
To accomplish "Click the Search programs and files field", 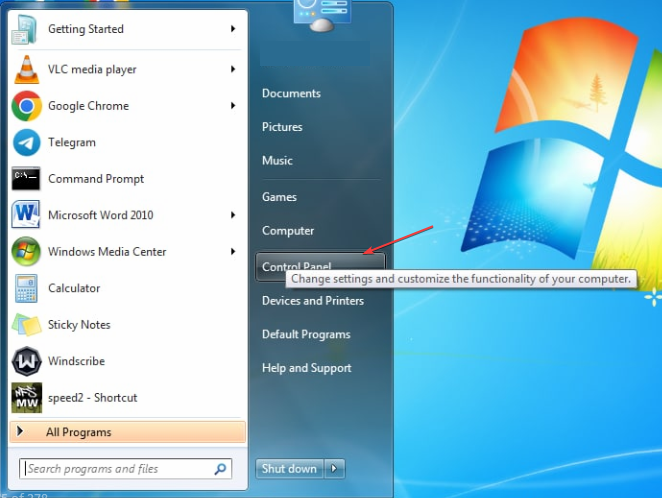I will click(125, 468).
